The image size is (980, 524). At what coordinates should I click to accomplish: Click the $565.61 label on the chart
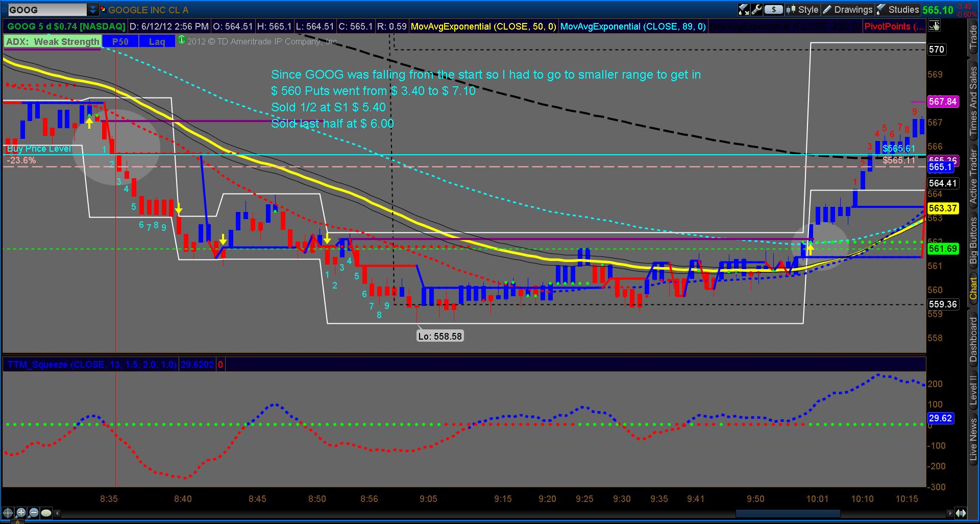pyautogui.click(x=899, y=149)
